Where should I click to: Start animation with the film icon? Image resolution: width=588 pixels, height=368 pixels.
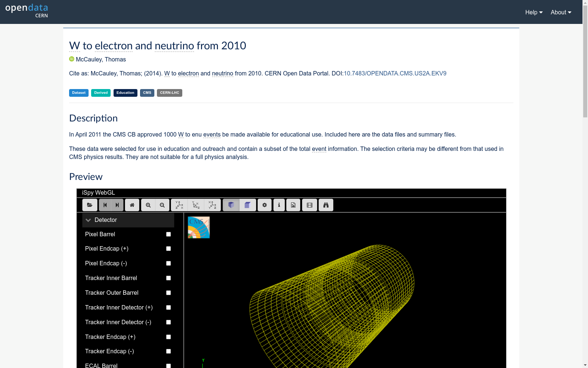tap(309, 205)
